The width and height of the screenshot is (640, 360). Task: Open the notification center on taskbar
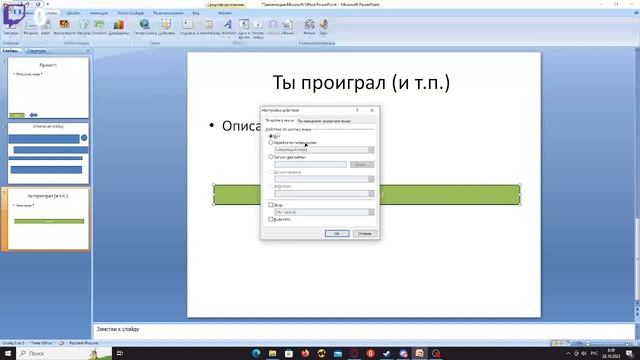click(630, 353)
